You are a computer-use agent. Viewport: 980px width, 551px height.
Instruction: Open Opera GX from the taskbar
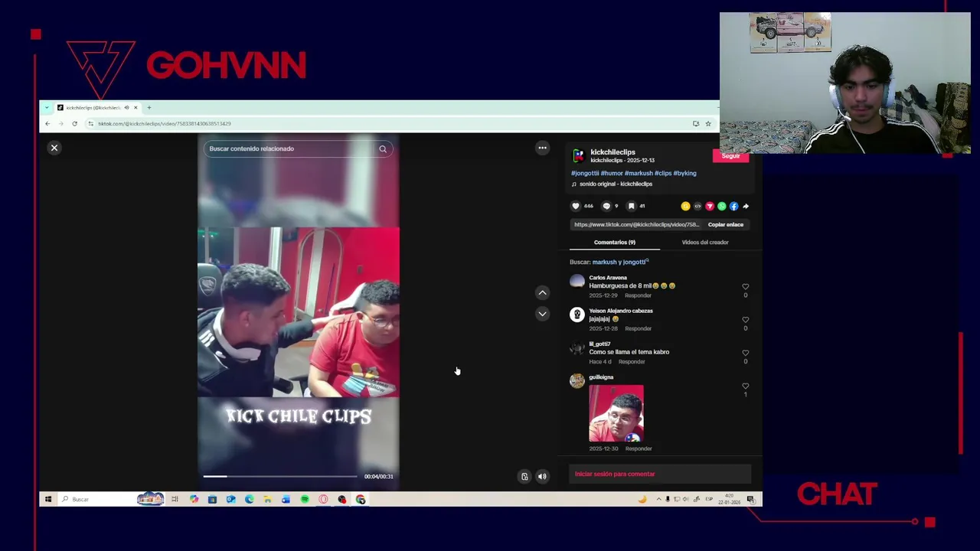point(323,500)
